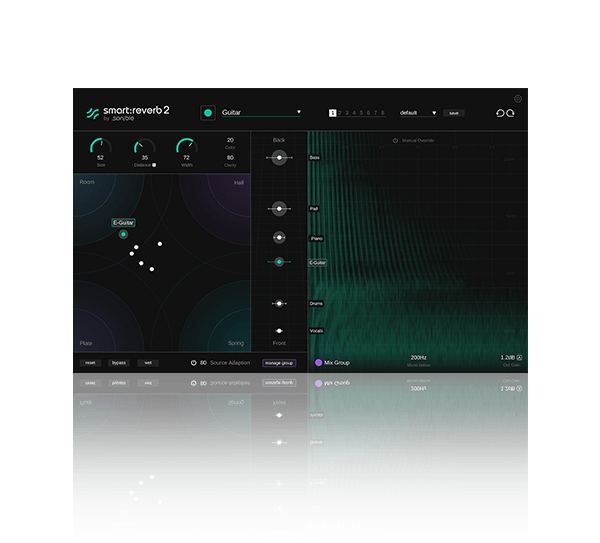This screenshot has height=543, width=600.
Task: Click the E-Guitar tag beside the spectrogram
Action: [318, 263]
